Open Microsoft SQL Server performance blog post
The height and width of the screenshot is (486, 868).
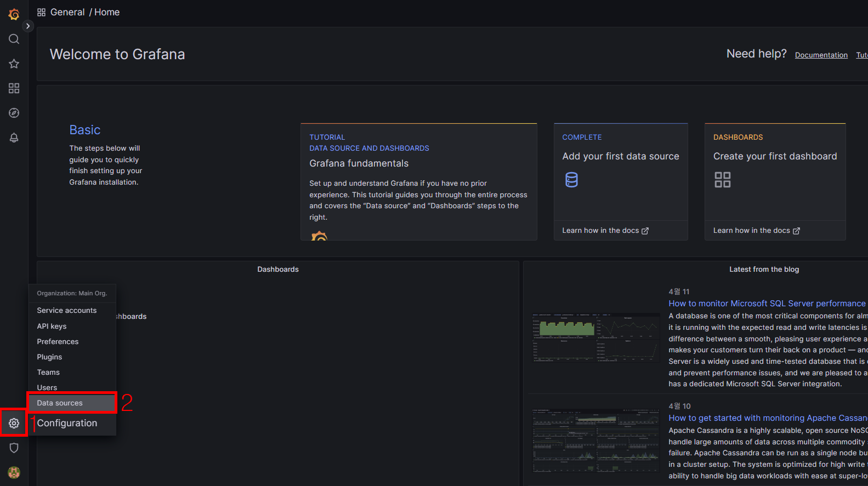(767, 304)
